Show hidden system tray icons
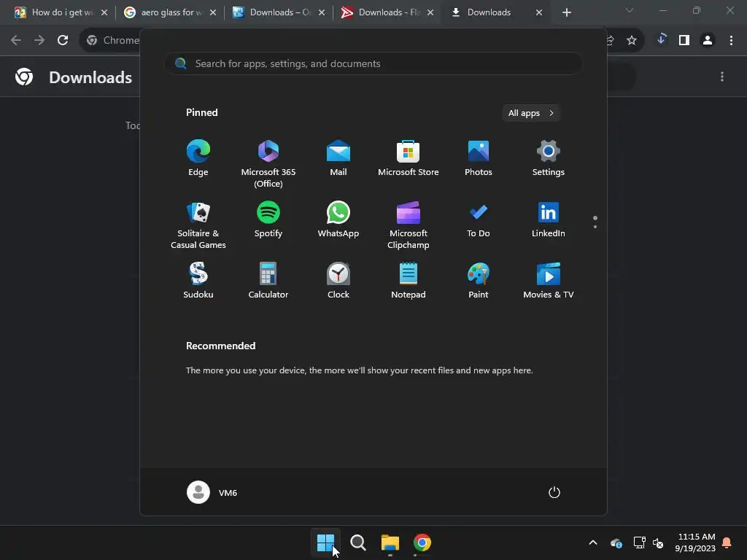 pos(593,542)
